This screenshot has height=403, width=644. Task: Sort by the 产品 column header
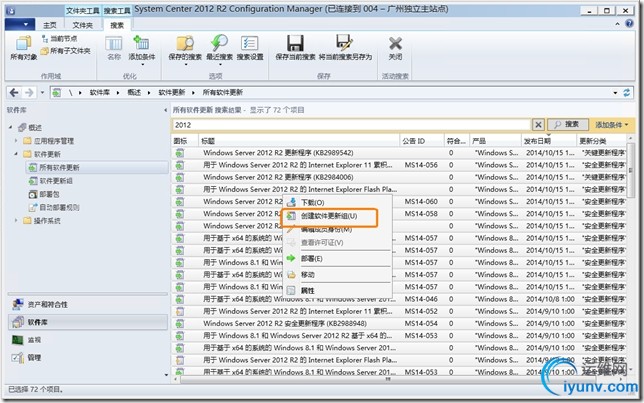pos(495,141)
